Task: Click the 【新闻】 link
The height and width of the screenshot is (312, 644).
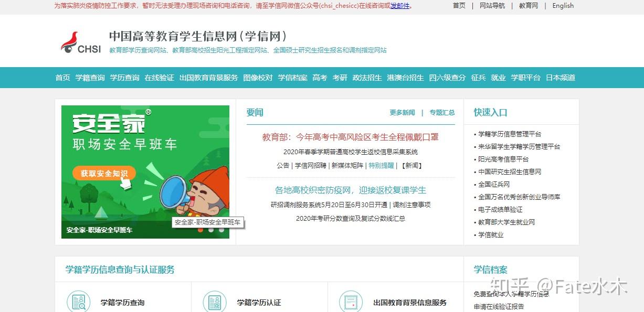Action: pyautogui.click(x=411, y=166)
